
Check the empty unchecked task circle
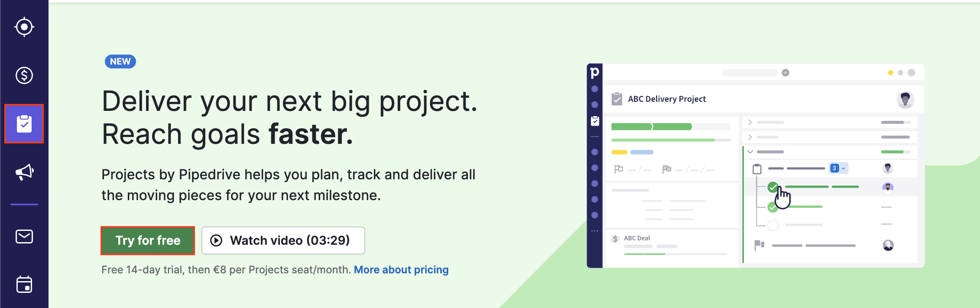[x=773, y=225]
